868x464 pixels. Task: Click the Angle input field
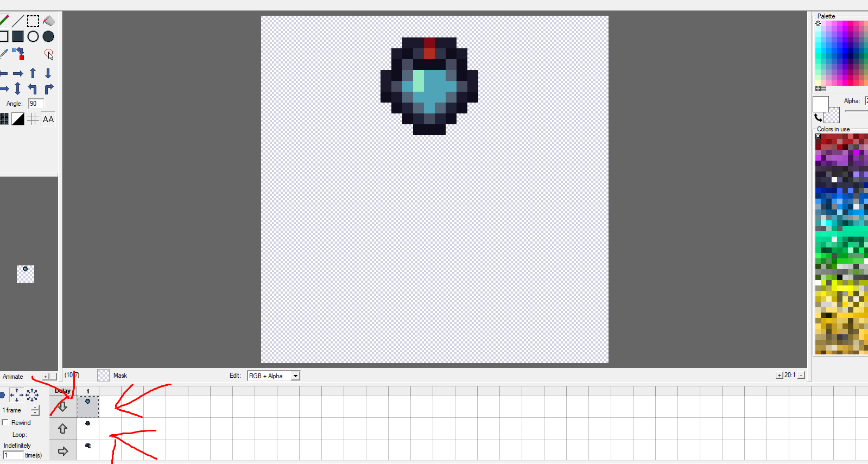[x=36, y=104]
